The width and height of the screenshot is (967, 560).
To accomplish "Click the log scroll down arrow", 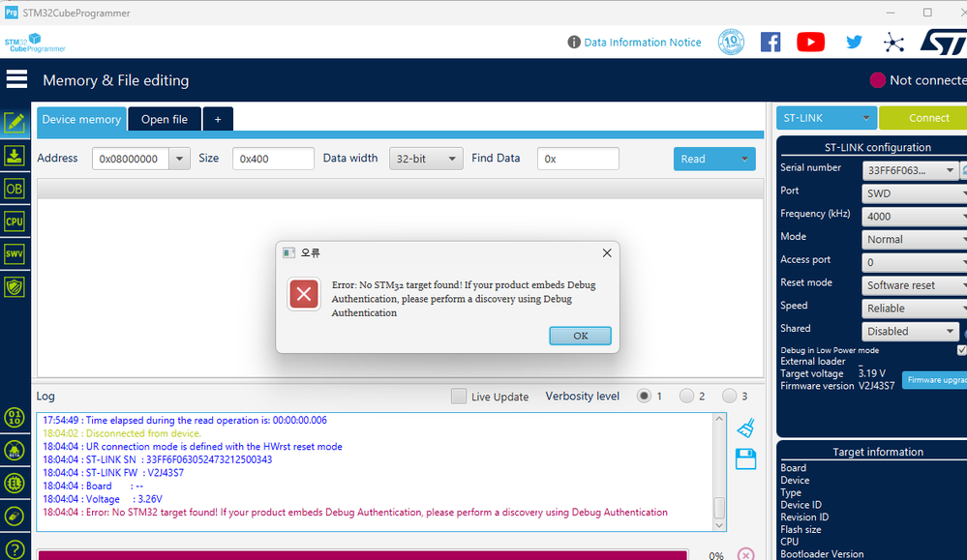I will (719, 525).
